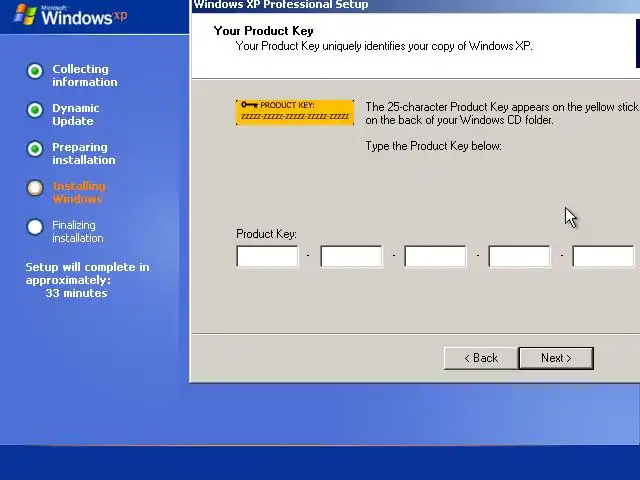Click the 'Dynamic Update' text
Viewport: 640px width, 480px height.
click(76, 114)
